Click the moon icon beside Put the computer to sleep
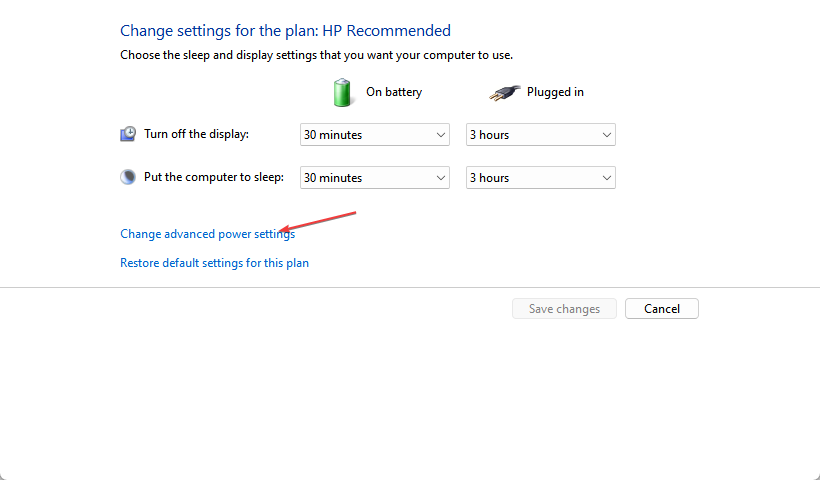The height and width of the screenshot is (480, 820). click(x=128, y=177)
